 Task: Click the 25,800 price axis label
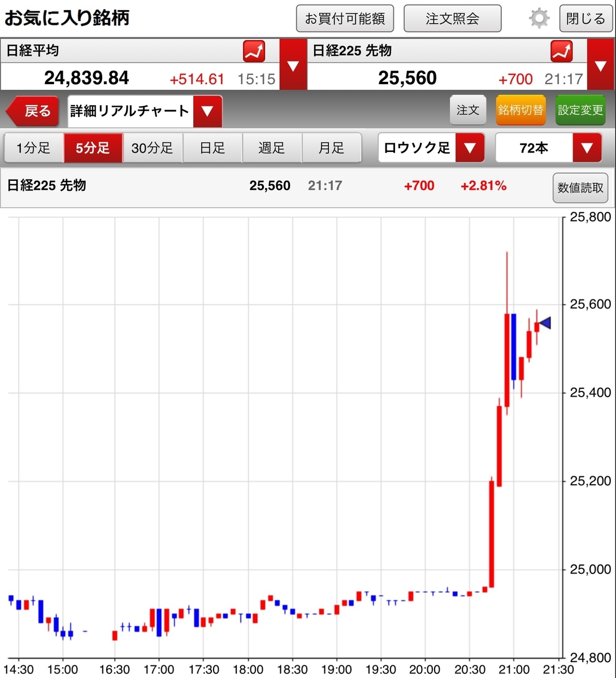pos(591,217)
